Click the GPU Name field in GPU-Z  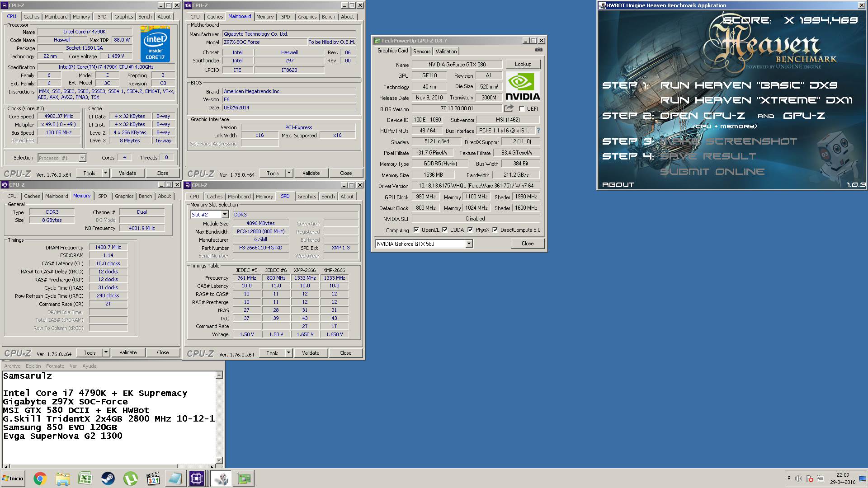tap(457, 65)
